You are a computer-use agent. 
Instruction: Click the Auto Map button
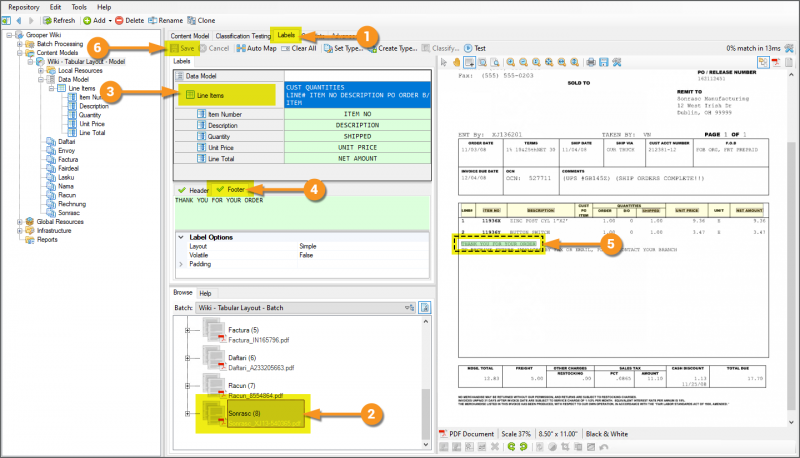click(x=256, y=48)
